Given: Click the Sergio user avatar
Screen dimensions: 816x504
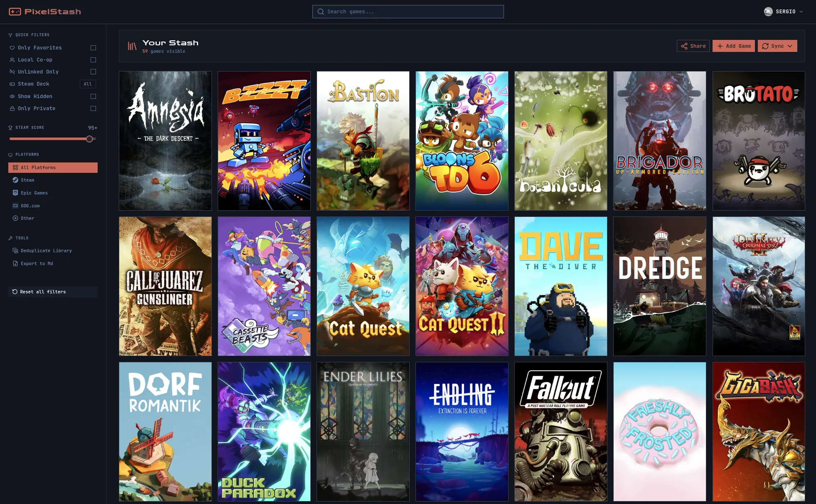Looking at the screenshot, I should click(768, 12).
